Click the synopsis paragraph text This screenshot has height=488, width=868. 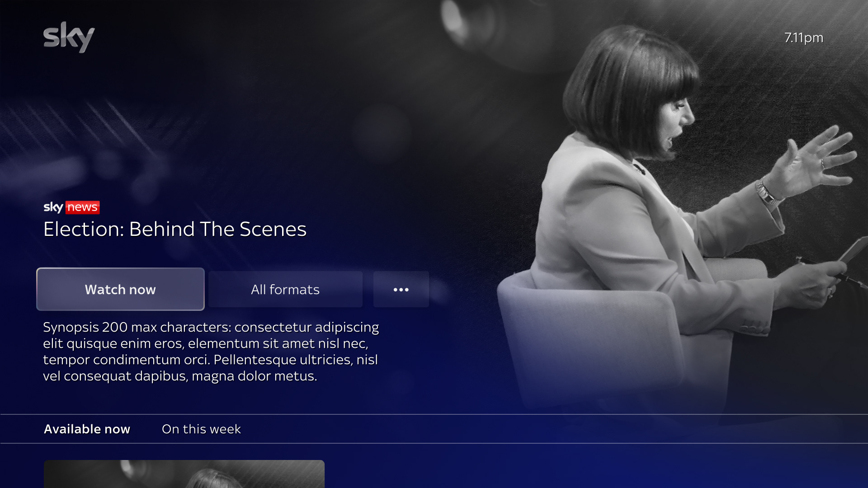click(211, 352)
